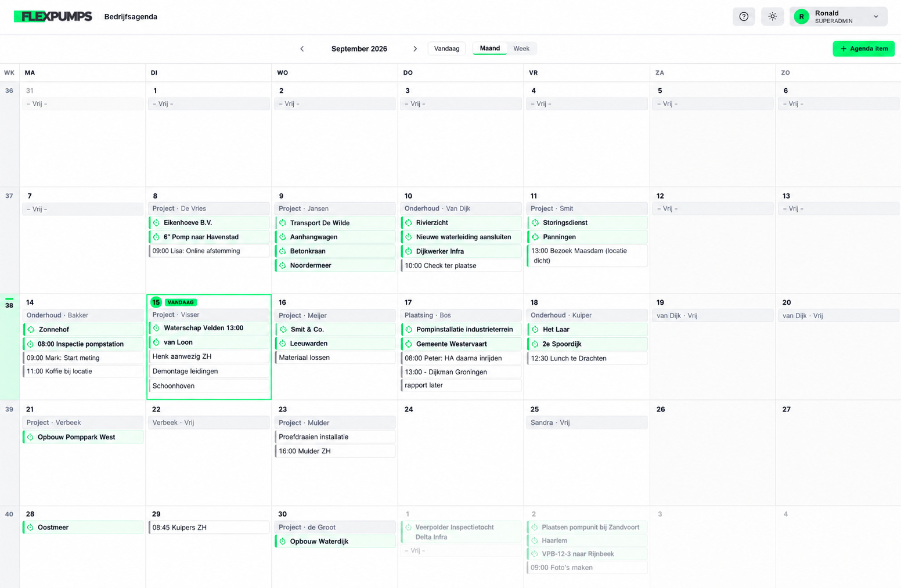Image resolution: width=901 pixels, height=588 pixels.
Task: Open the Project · De Vries header
Action: 209,209
